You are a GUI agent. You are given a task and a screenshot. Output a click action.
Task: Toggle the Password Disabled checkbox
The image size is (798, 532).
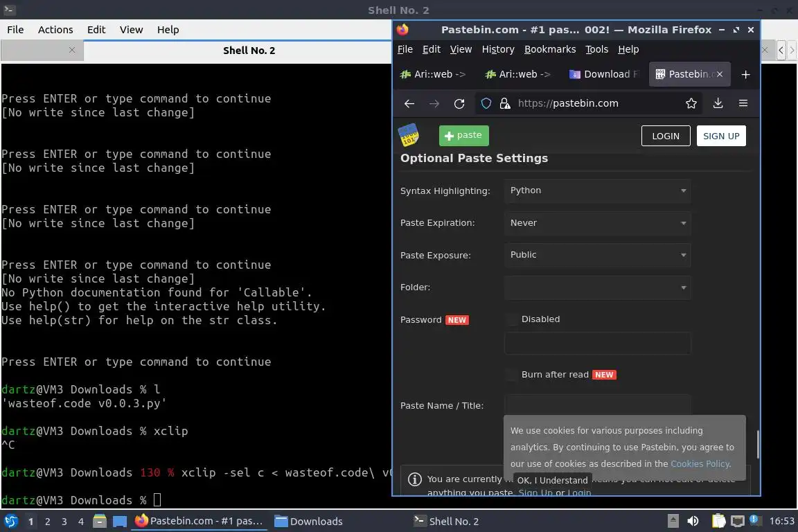click(x=512, y=319)
